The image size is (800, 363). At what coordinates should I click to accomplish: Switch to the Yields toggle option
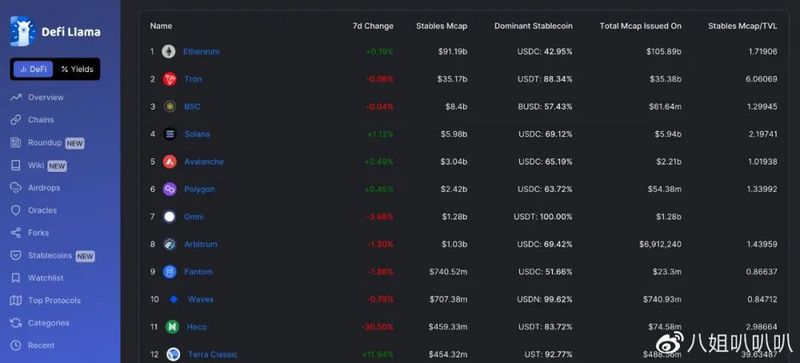[77, 69]
